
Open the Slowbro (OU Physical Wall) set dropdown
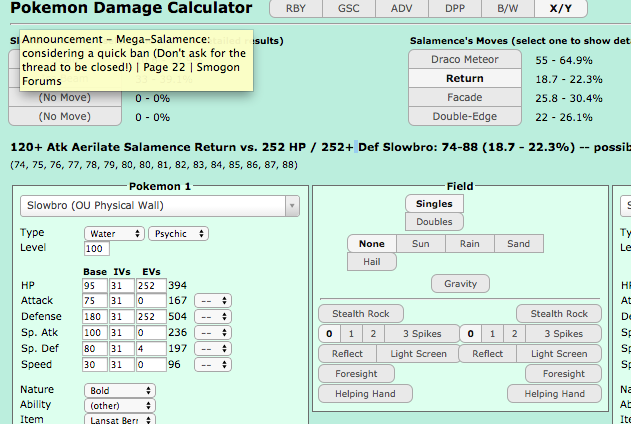[160, 206]
